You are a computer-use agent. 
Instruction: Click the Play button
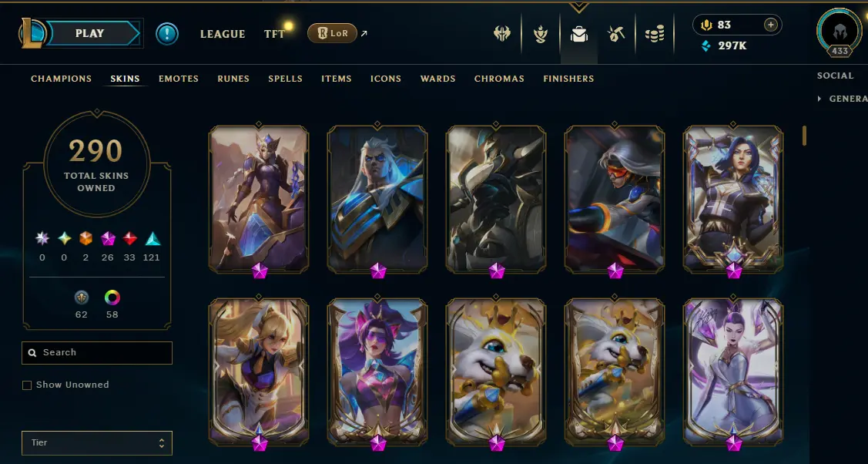pyautogui.click(x=89, y=33)
